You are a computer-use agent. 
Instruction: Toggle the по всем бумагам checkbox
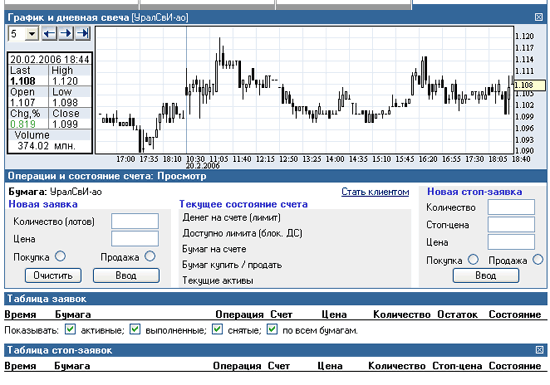[x=272, y=329]
